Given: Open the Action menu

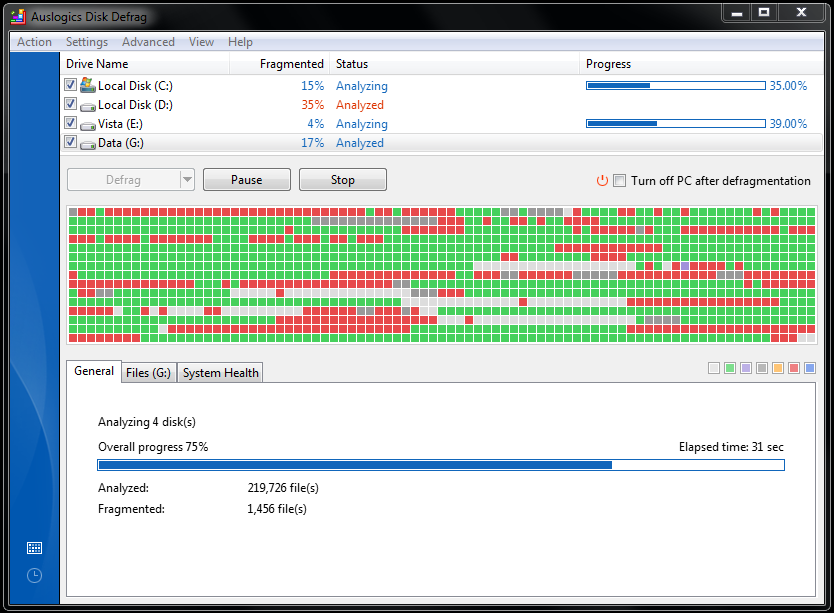Looking at the screenshot, I should (x=35, y=42).
